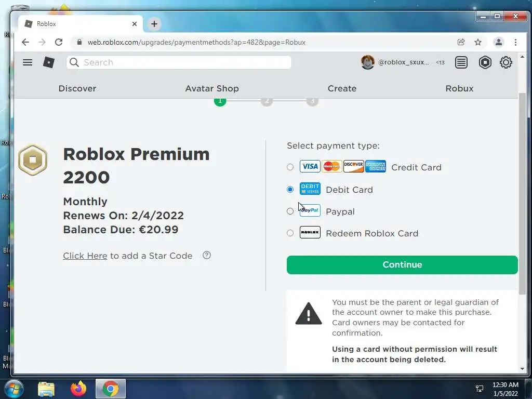Click the MasterCard logo
The height and width of the screenshot is (399, 532).
point(331,167)
